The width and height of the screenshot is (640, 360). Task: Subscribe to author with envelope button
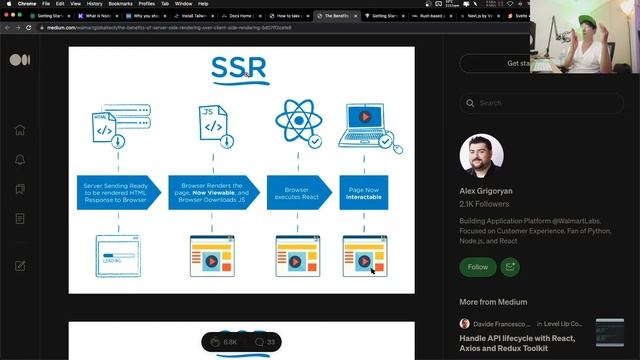(510, 267)
